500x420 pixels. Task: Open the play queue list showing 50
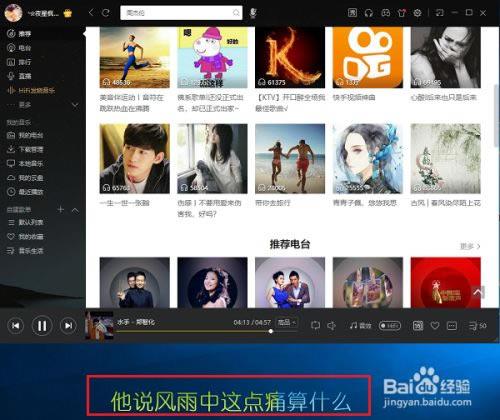(477, 326)
